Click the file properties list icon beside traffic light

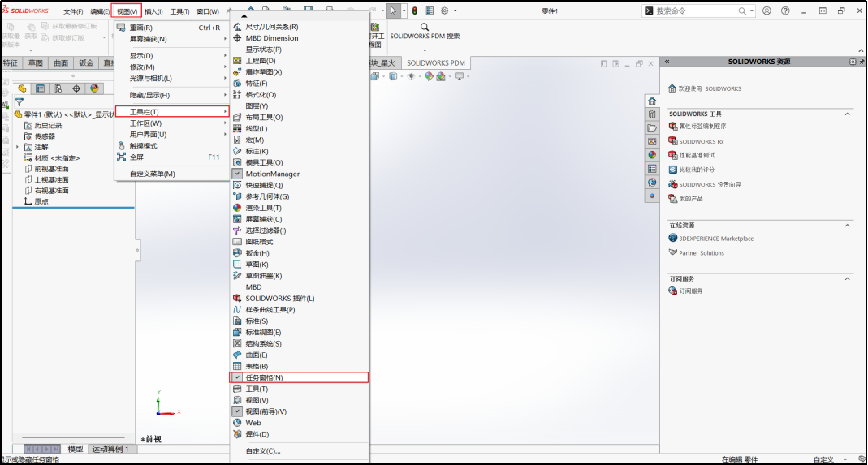pyautogui.click(x=430, y=11)
